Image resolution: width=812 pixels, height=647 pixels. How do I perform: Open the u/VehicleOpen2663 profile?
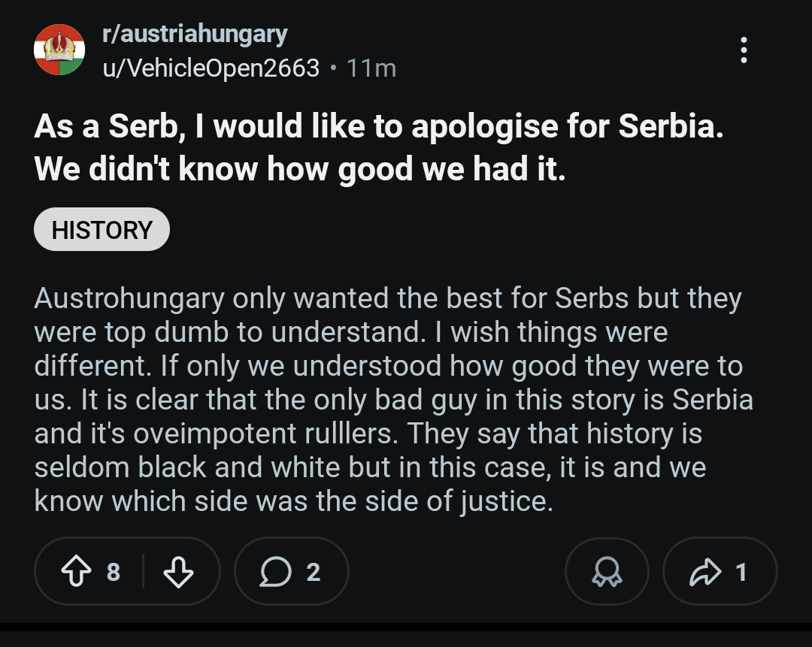pyautogui.click(x=211, y=68)
